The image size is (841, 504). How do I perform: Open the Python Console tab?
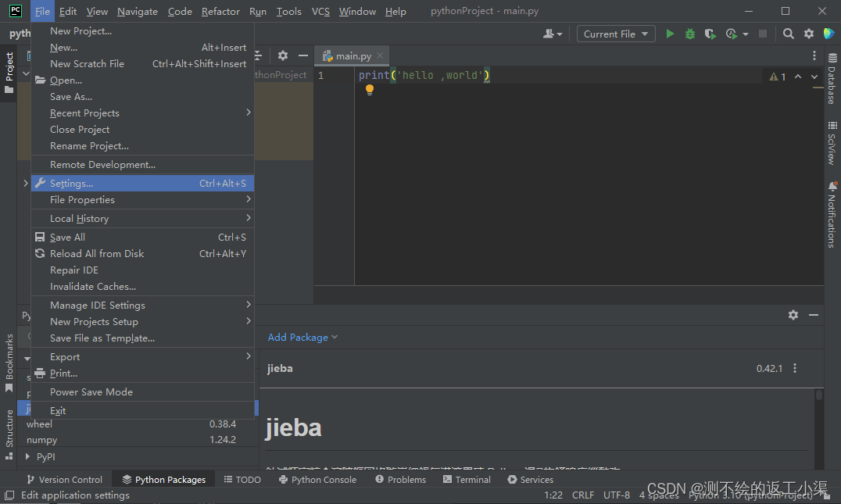click(x=317, y=479)
